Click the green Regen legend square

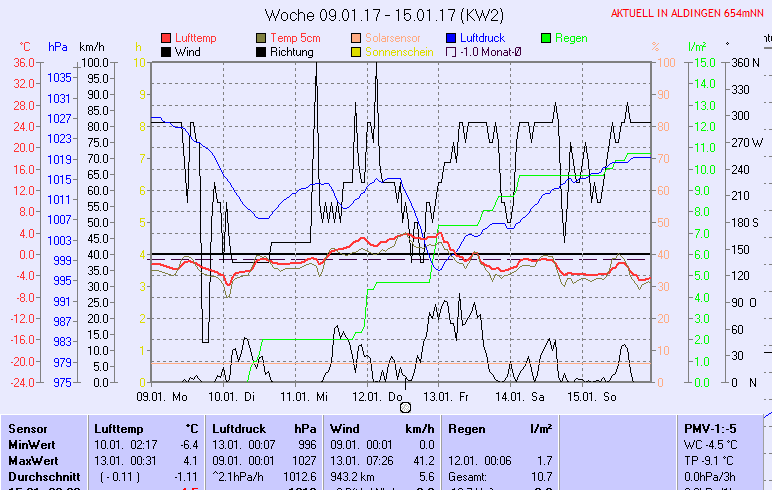(x=546, y=38)
